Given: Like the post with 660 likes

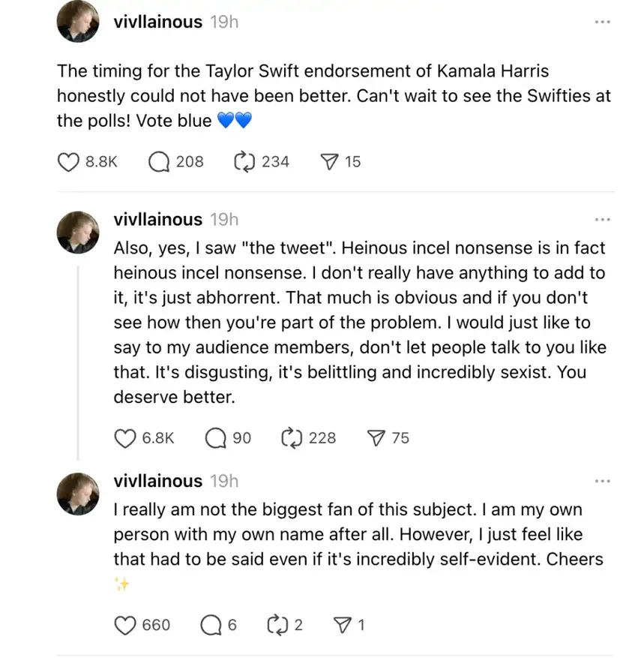Looking at the screenshot, I should point(125,625).
